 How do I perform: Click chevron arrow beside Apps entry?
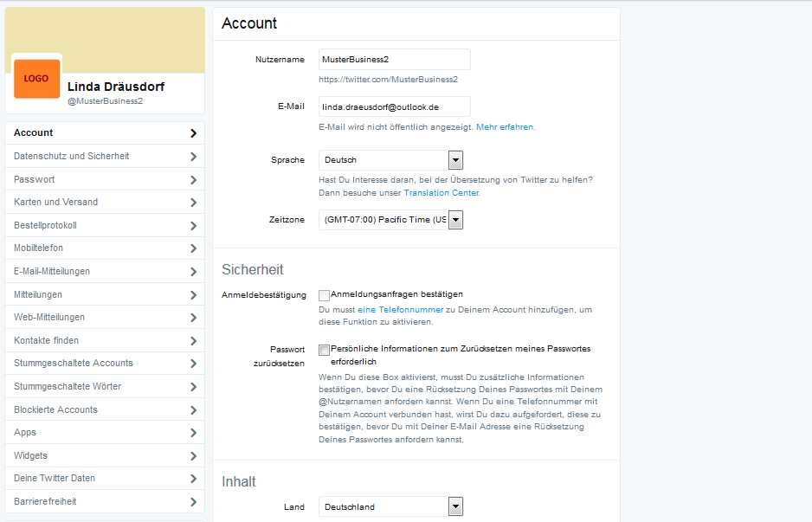click(x=193, y=433)
